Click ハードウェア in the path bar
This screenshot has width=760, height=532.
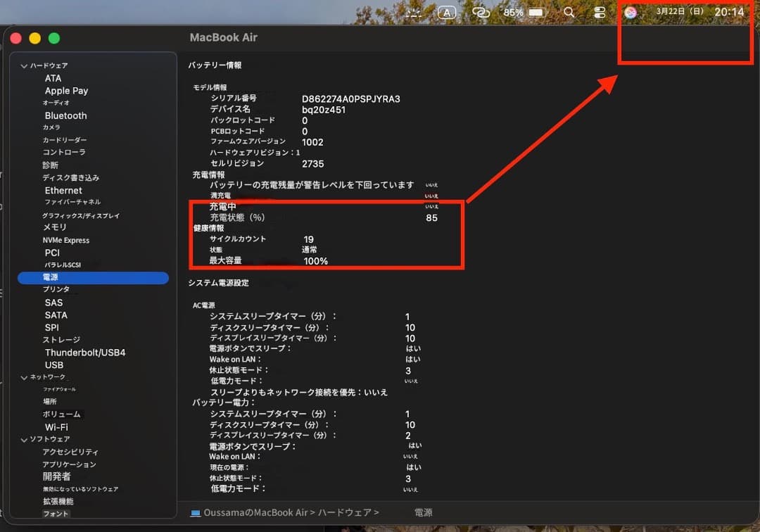(x=345, y=512)
